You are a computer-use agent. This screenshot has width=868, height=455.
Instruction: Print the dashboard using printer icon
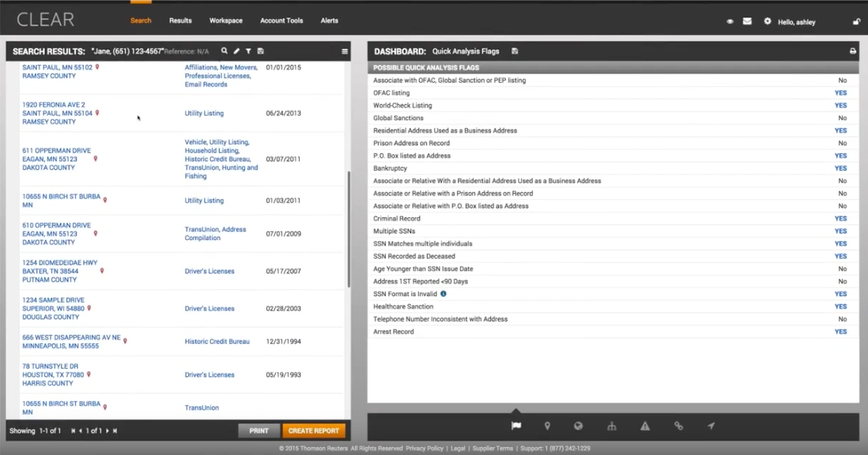(853, 51)
